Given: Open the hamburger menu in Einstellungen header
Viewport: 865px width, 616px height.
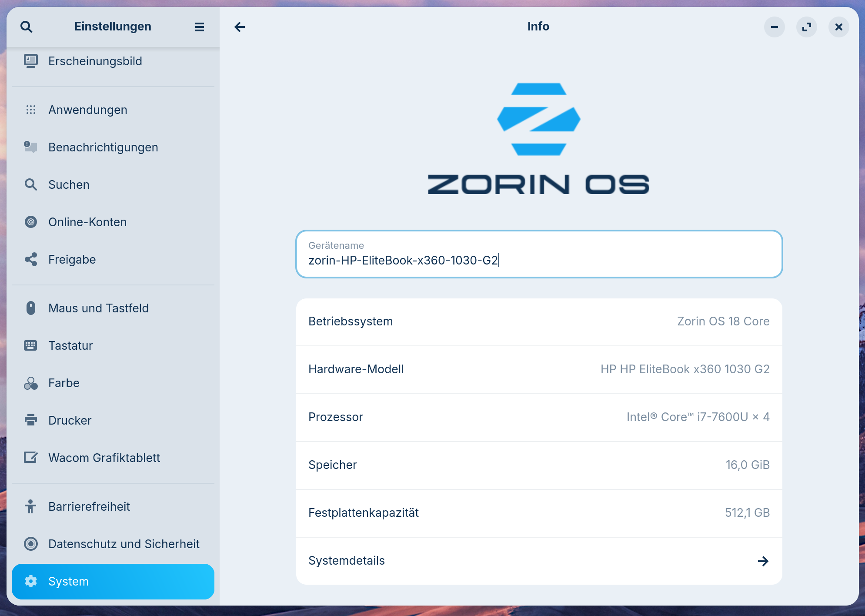Looking at the screenshot, I should pos(200,27).
